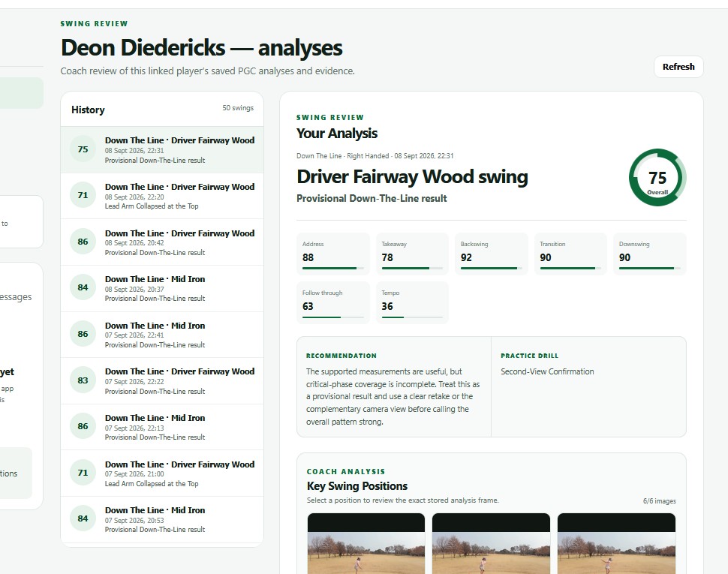Screen dimensions: 728x574
Task: Select the 07 Sept 20:53 Mid Iron swing
Action: click(162, 519)
